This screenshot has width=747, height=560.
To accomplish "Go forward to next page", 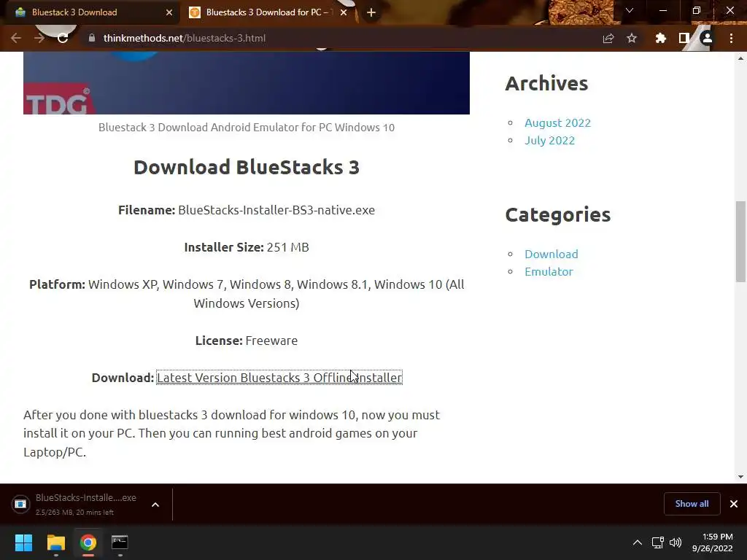I will click(x=39, y=38).
